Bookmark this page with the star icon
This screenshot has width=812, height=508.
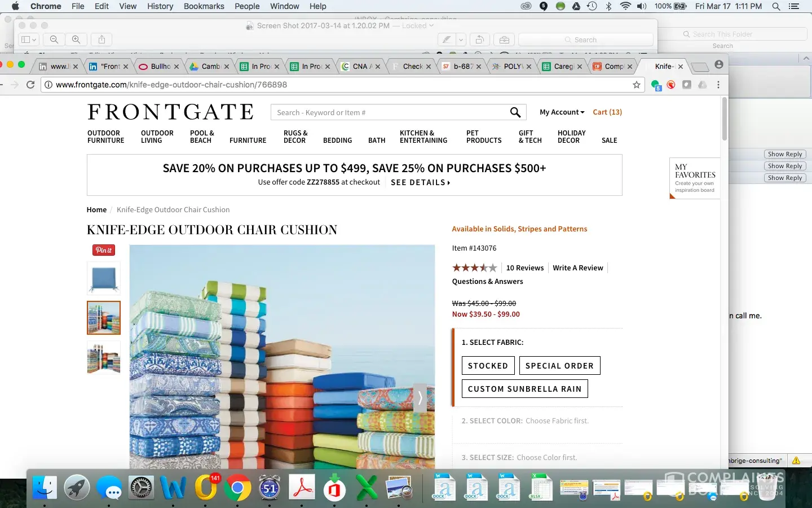[x=637, y=85]
